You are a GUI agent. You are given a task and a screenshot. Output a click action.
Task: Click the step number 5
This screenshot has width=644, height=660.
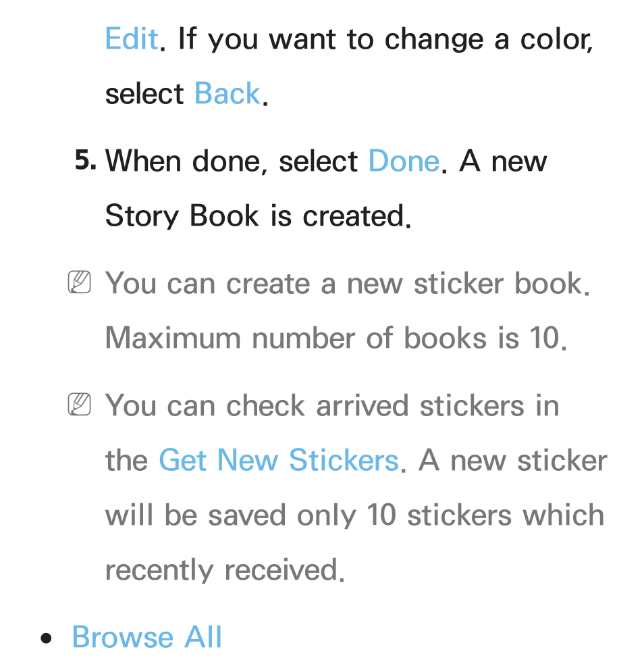click(x=85, y=160)
